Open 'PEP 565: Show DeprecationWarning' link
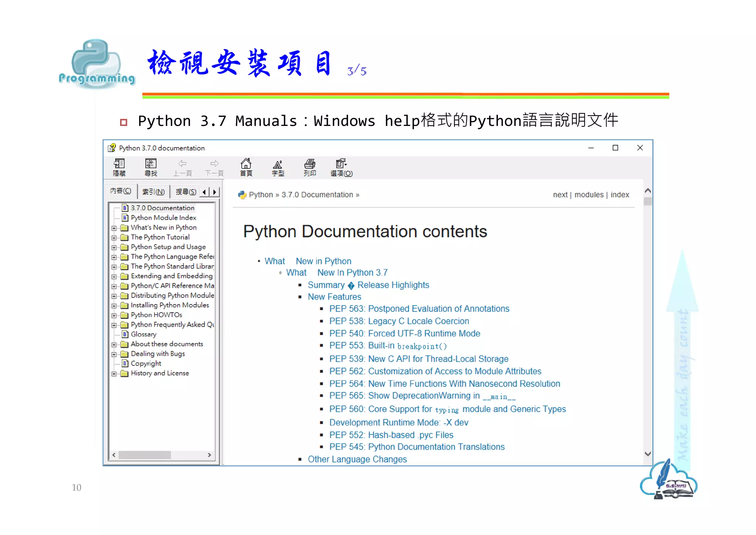 422,396
